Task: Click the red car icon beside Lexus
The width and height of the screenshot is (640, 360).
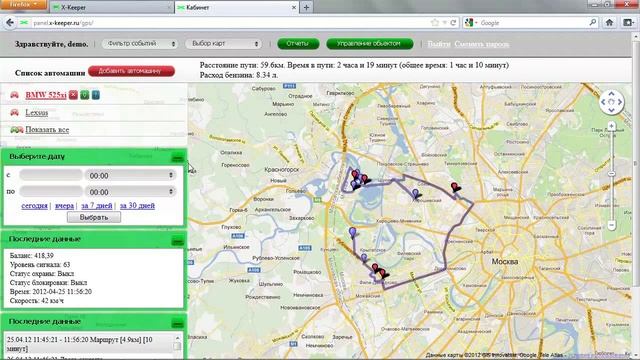Action: [14, 112]
